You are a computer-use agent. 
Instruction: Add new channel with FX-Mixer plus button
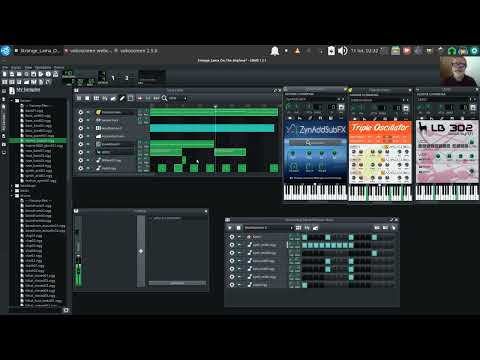[141, 251]
